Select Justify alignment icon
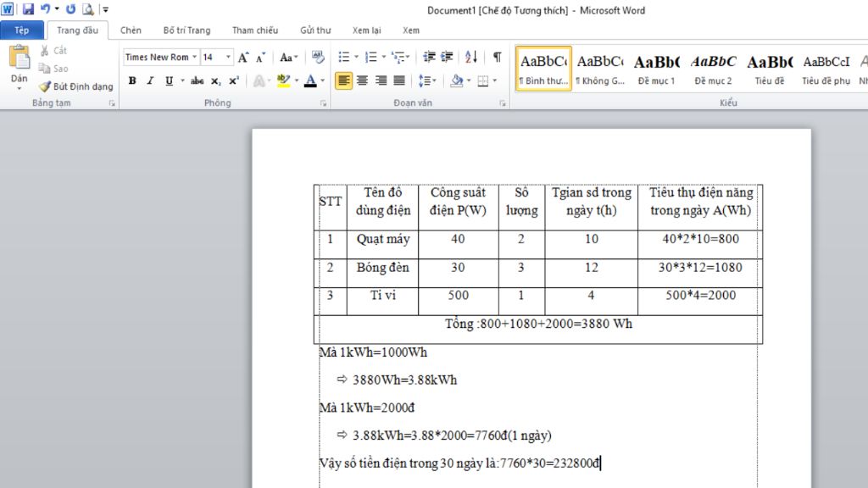The image size is (868, 488). tap(398, 80)
